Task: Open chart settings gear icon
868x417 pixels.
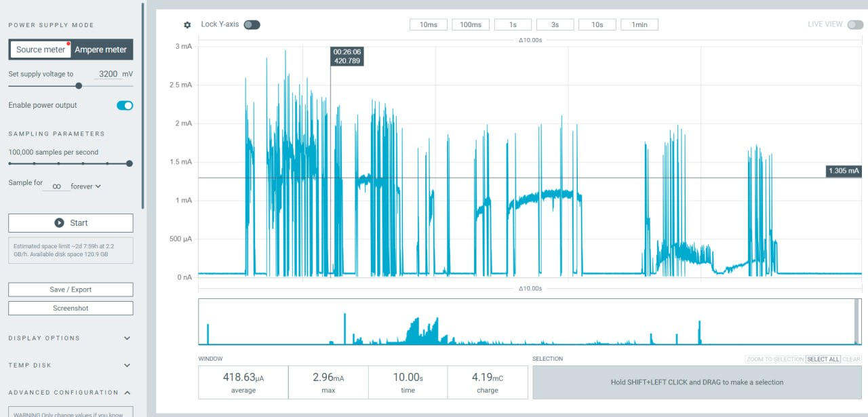Action: pos(187,25)
